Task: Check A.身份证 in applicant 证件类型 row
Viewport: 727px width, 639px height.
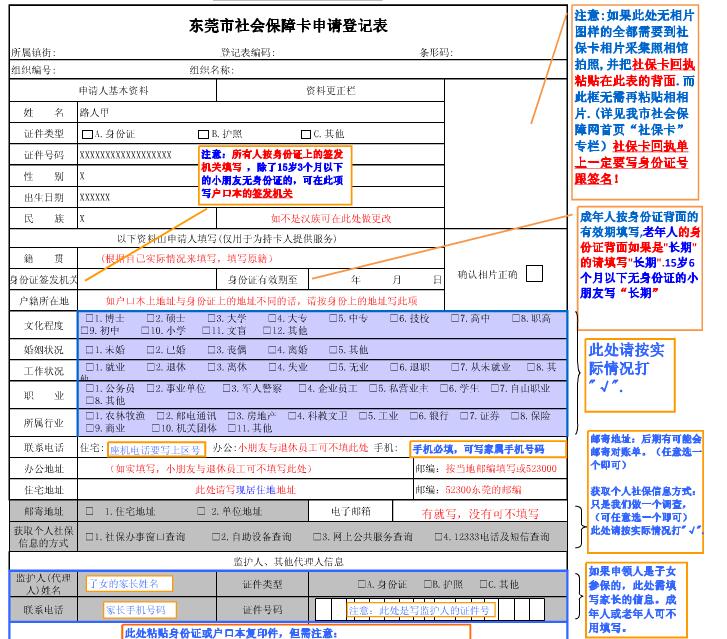Action: tap(87, 134)
